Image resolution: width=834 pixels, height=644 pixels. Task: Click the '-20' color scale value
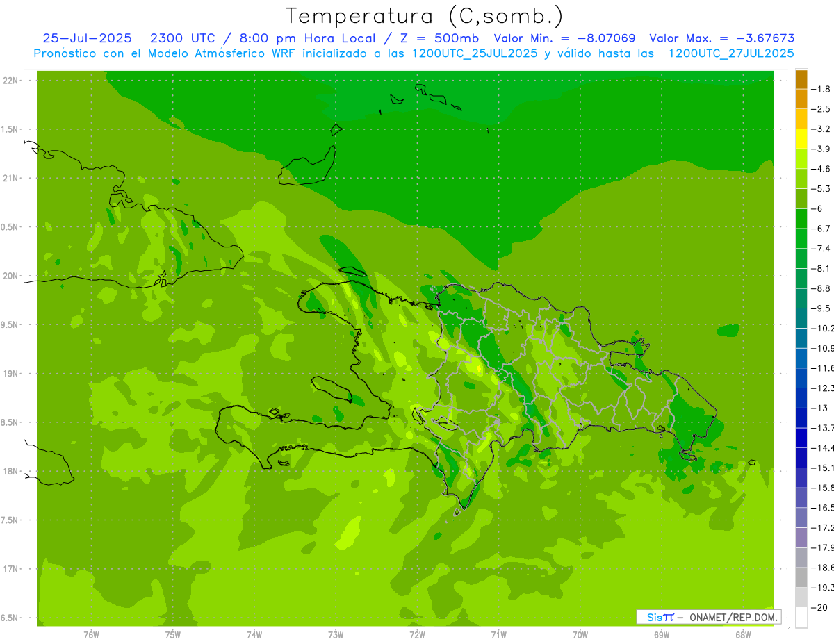[819, 607]
